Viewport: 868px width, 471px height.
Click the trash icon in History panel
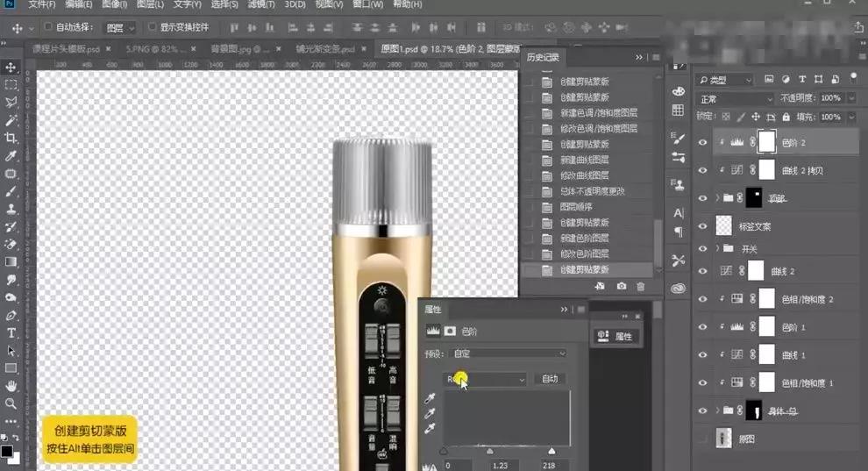point(641,286)
